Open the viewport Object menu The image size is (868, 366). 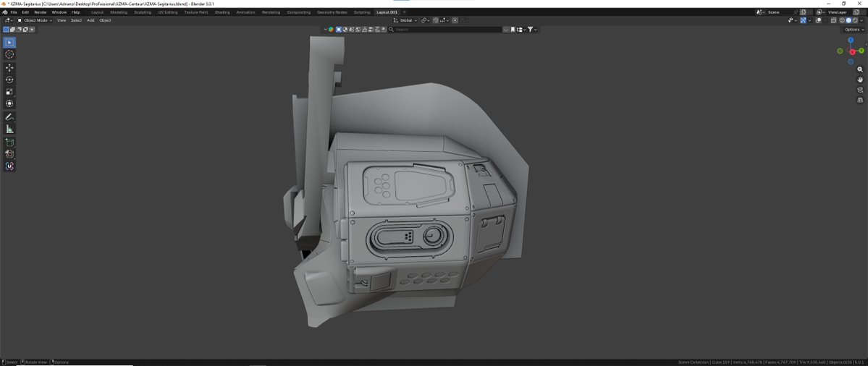pos(105,20)
